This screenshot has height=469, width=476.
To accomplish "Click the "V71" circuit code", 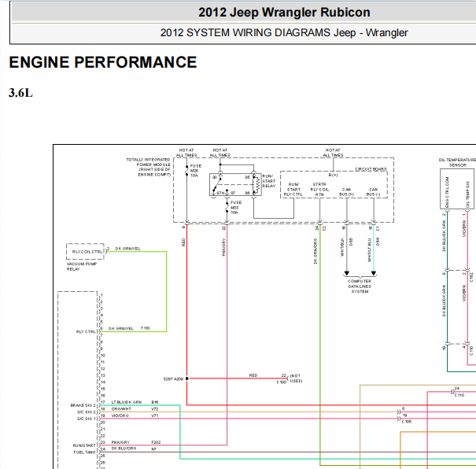I will click(x=155, y=415).
